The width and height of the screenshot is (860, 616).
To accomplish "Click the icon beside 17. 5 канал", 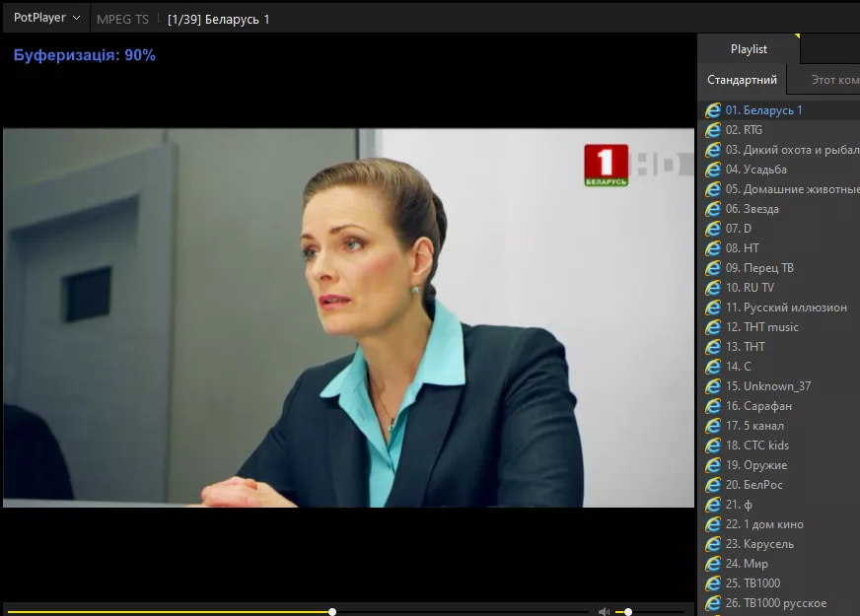I will pyautogui.click(x=712, y=427).
